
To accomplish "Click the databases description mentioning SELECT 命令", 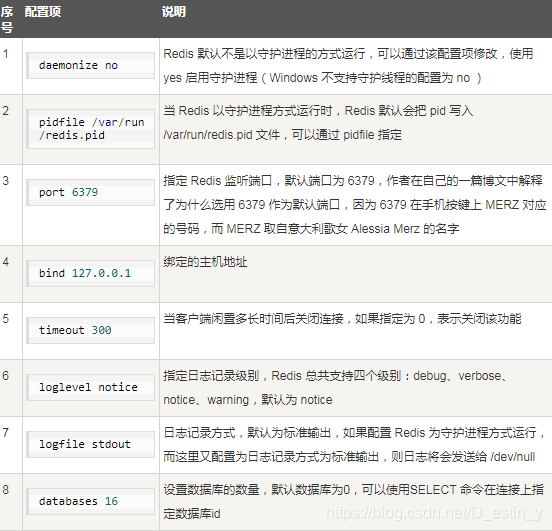I will click(x=353, y=502).
